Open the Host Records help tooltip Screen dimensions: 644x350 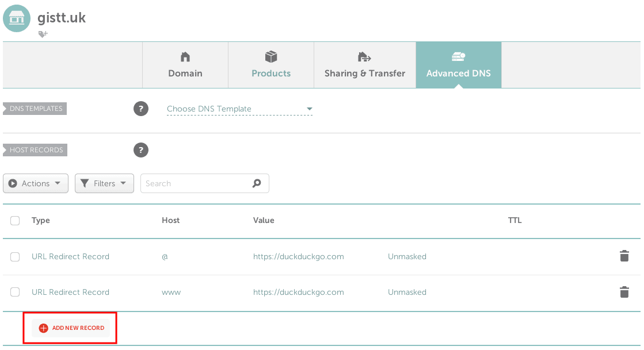tap(141, 150)
